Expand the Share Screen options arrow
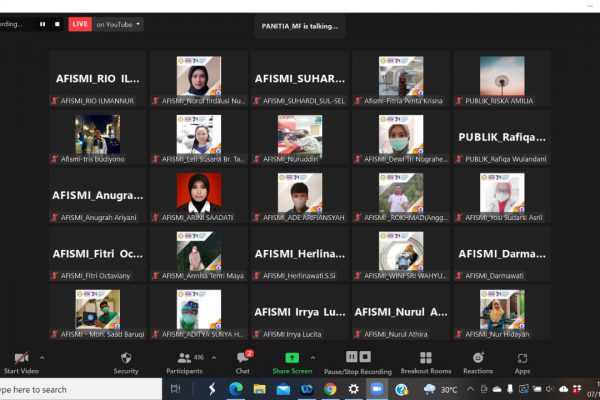The width and height of the screenshot is (600, 400). (313, 357)
